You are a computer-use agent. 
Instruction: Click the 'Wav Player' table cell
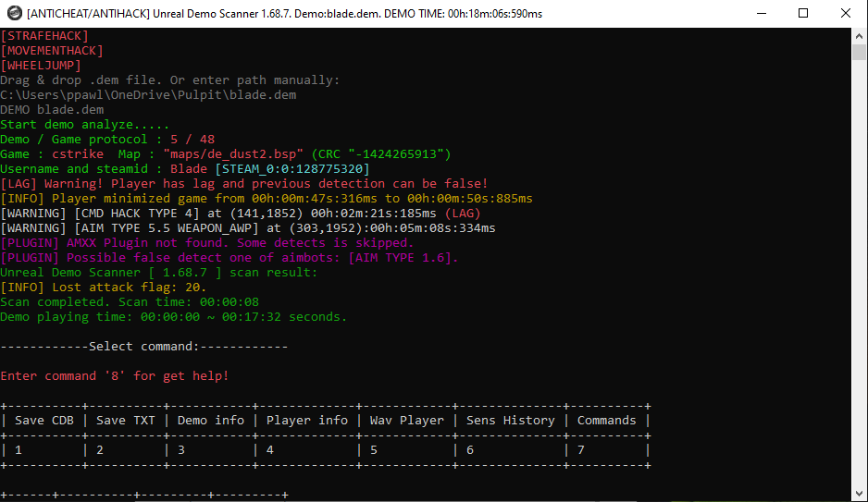[407, 421]
